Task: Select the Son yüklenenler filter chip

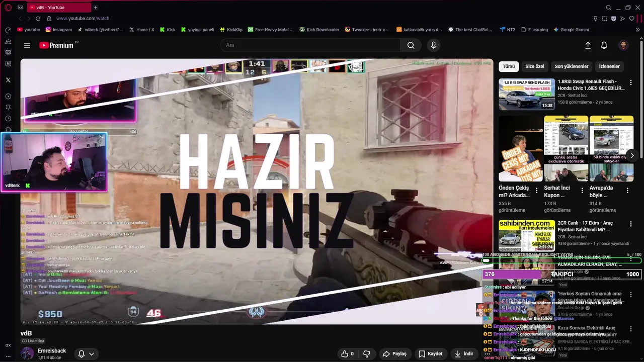Action: pos(572,66)
